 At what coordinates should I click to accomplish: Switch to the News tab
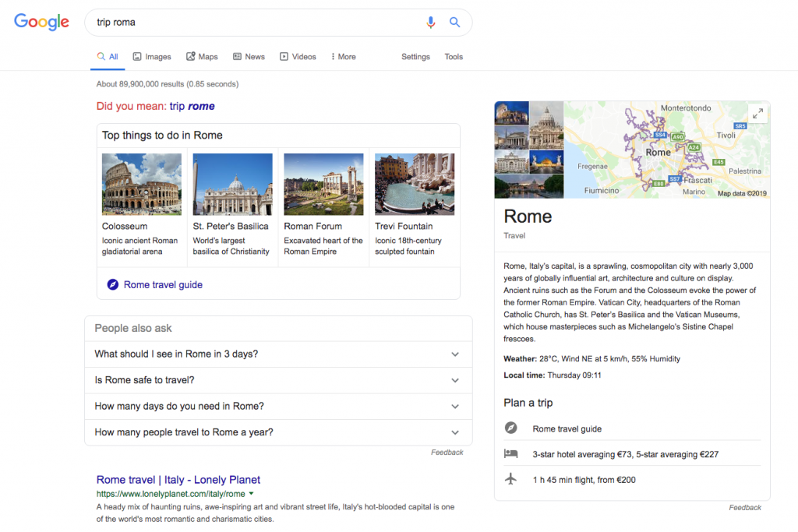pyautogui.click(x=249, y=56)
